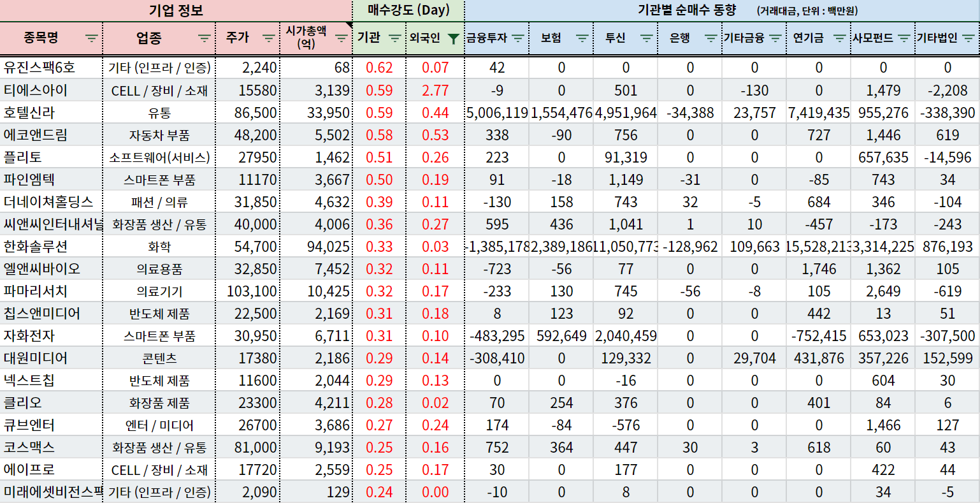Select stock name cell 큐브엔터
This screenshot has height=503, width=980.
51,425
